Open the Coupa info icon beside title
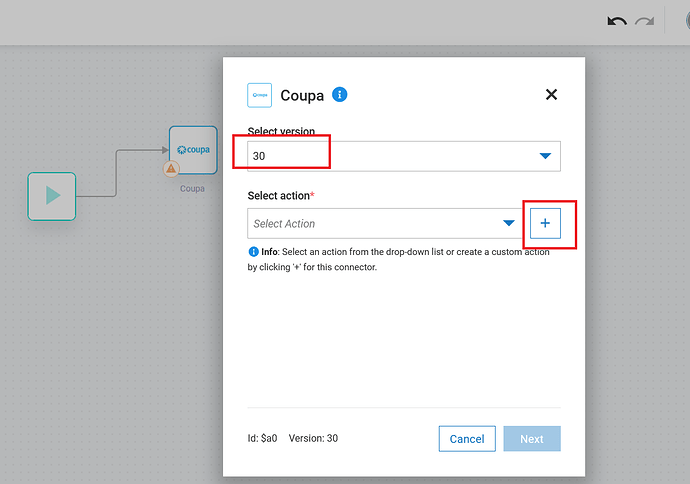690x484 pixels. [339, 94]
